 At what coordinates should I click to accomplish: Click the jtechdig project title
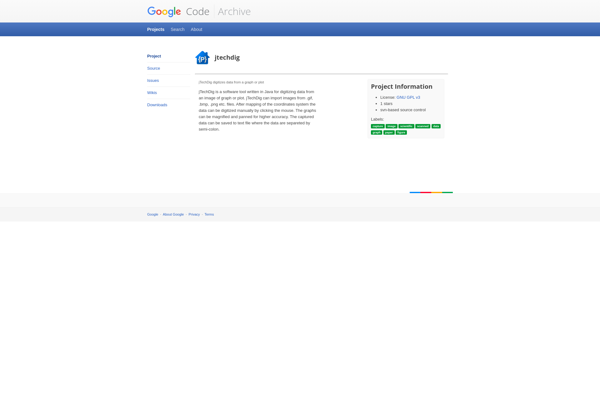pyautogui.click(x=227, y=57)
